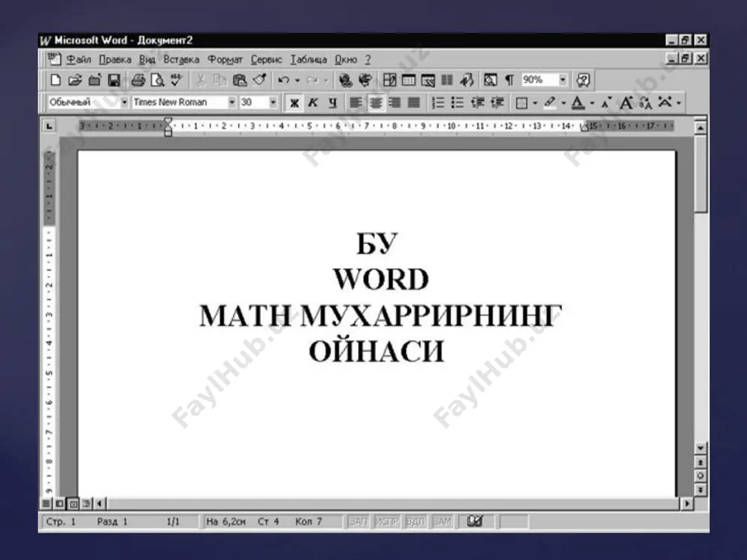This screenshot has width=747, height=560.
Task: Create a new blank document
Action: 55,80
